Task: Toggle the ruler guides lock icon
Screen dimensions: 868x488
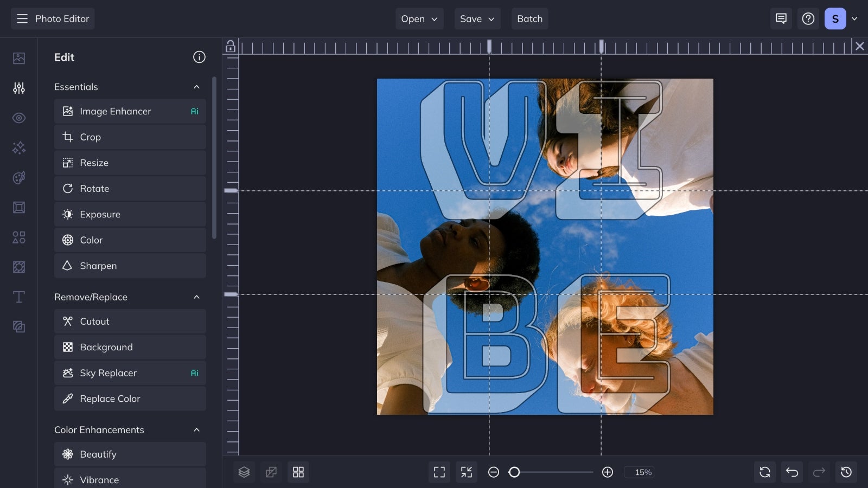Action: [230, 47]
